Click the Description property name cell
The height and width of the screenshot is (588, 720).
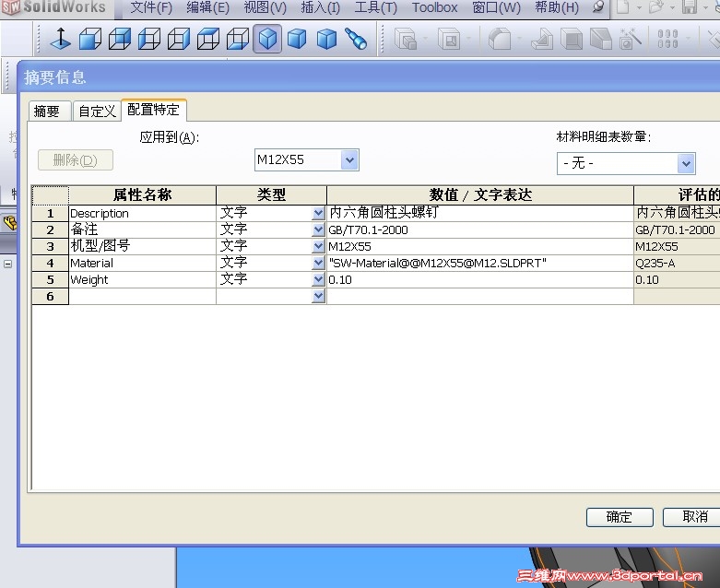[x=142, y=213]
